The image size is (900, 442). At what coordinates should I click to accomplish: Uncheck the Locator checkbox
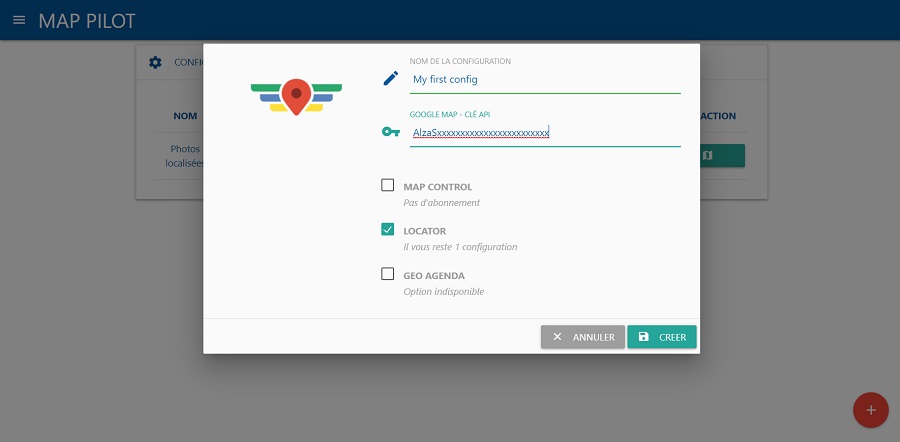coord(388,229)
